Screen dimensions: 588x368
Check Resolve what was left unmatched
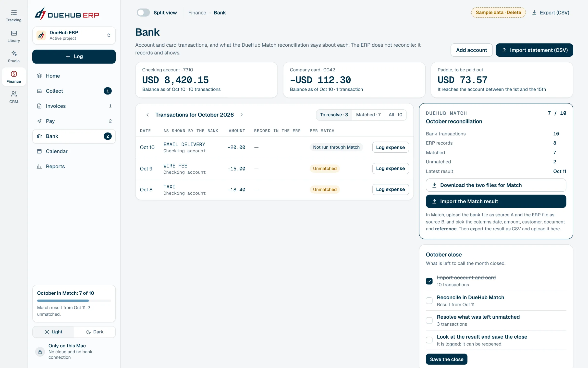pos(429,320)
